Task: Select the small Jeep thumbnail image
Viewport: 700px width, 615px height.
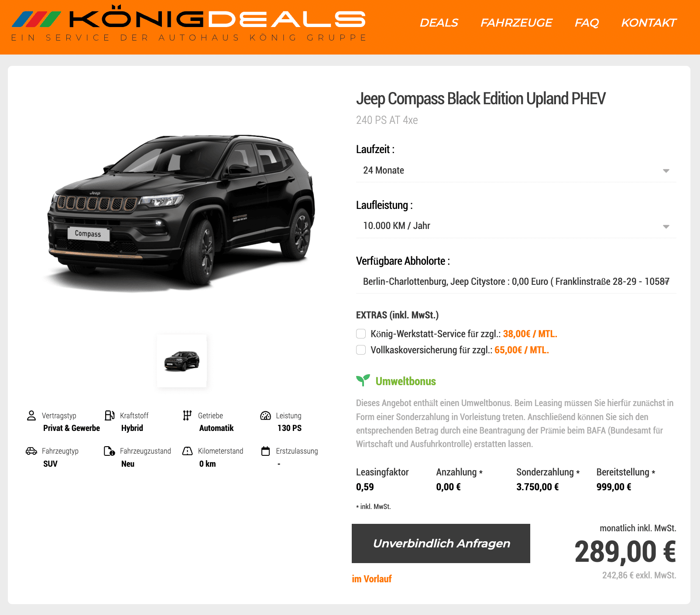Action: tap(182, 361)
